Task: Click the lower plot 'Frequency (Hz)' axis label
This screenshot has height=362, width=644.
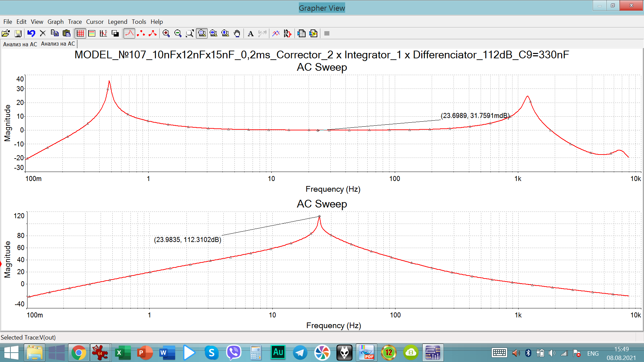Action: tap(333, 325)
